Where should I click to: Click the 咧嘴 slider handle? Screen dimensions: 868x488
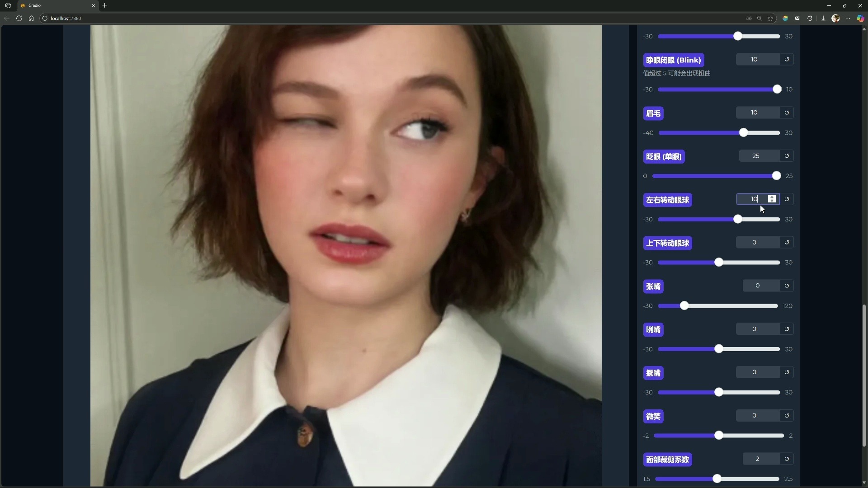point(719,349)
